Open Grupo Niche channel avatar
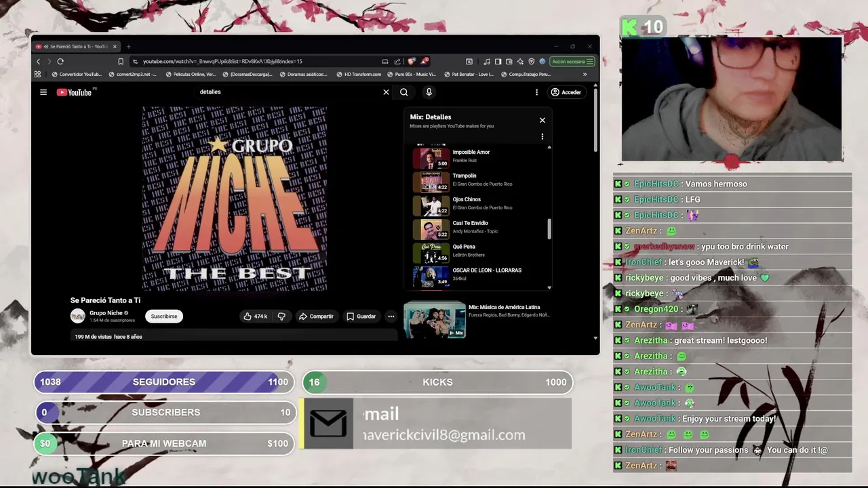The width and height of the screenshot is (868, 488). point(78,316)
